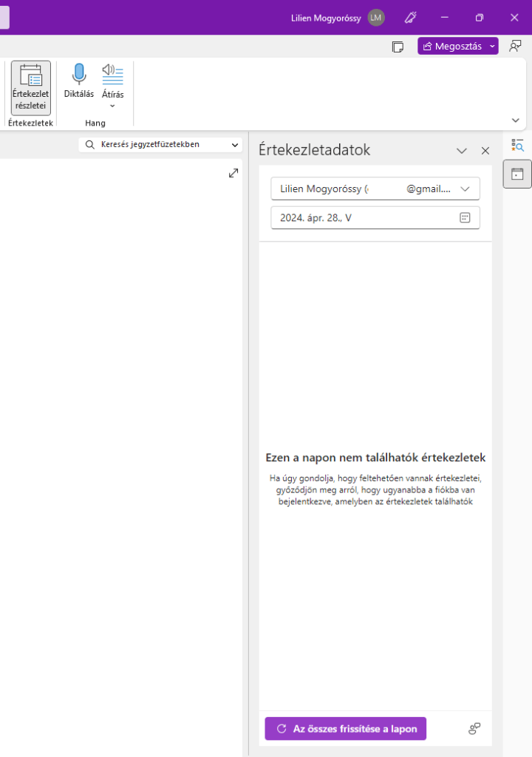Toggle full page view with diagonal arrows
Screen dimensions: 532x757
[233, 173]
